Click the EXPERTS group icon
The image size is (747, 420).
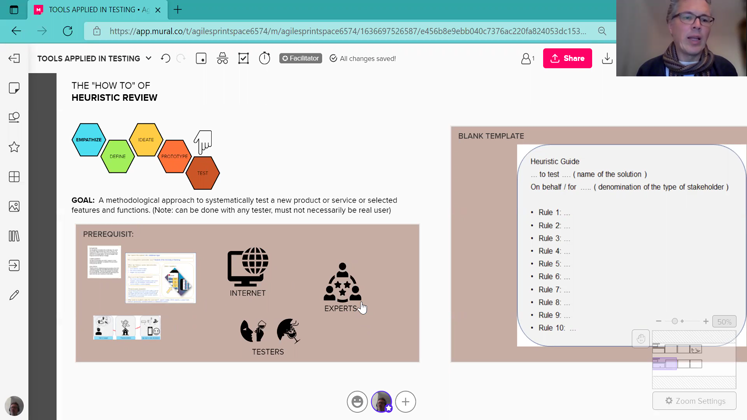[x=342, y=283]
